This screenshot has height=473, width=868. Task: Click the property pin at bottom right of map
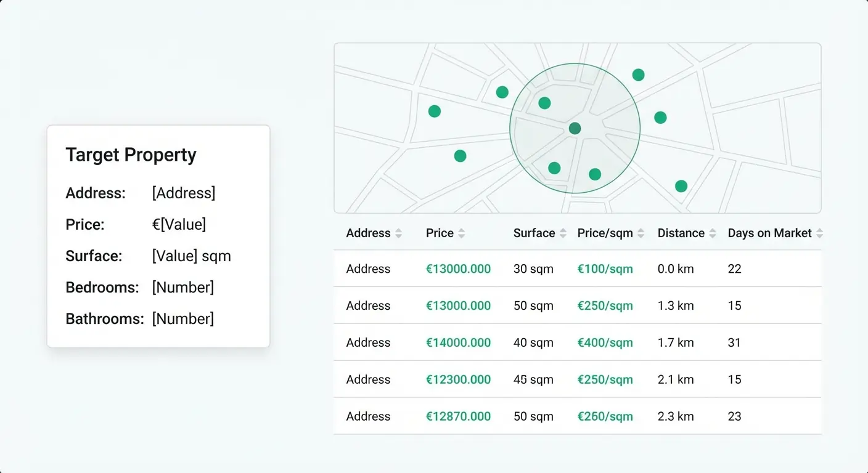tap(681, 185)
